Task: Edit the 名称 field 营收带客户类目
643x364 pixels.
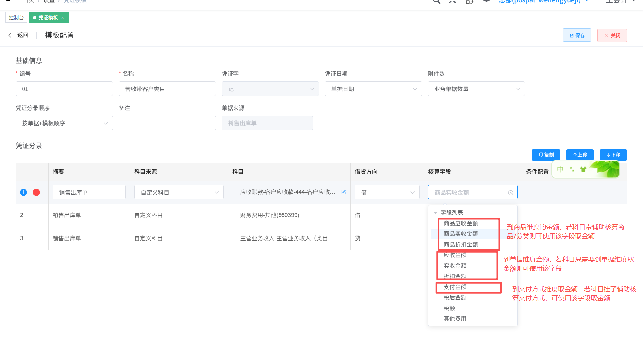Action: point(167,89)
